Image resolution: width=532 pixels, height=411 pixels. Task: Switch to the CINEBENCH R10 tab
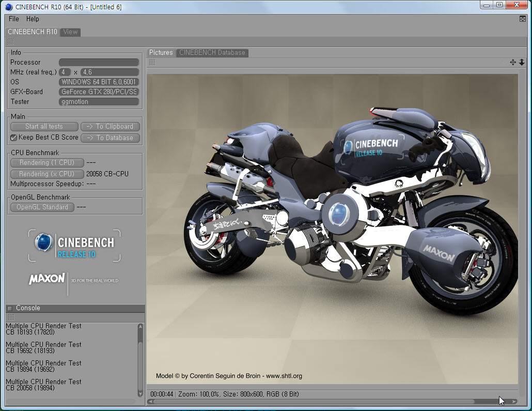point(32,32)
